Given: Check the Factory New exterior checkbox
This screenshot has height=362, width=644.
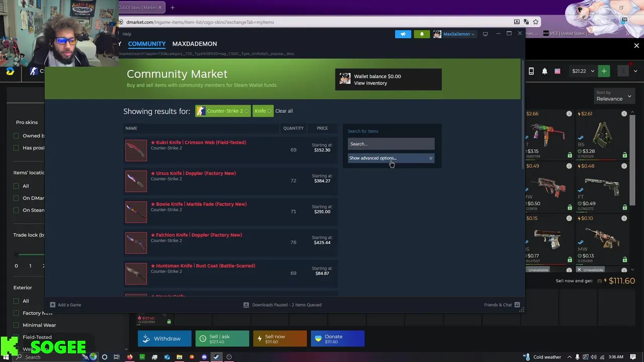Looking at the screenshot, I should pyautogui.click(x=16, y=313).
